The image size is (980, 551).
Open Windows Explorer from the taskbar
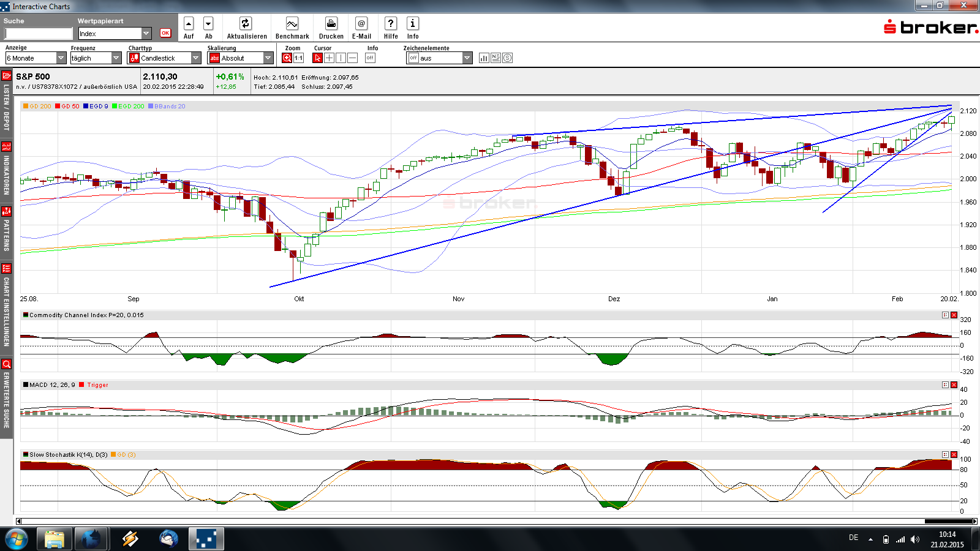(55, 539)
